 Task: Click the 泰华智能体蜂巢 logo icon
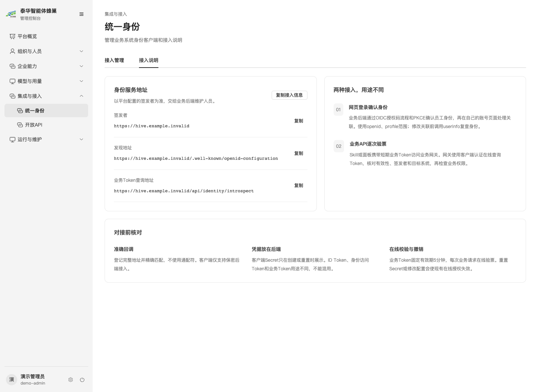tap(11, 14)
